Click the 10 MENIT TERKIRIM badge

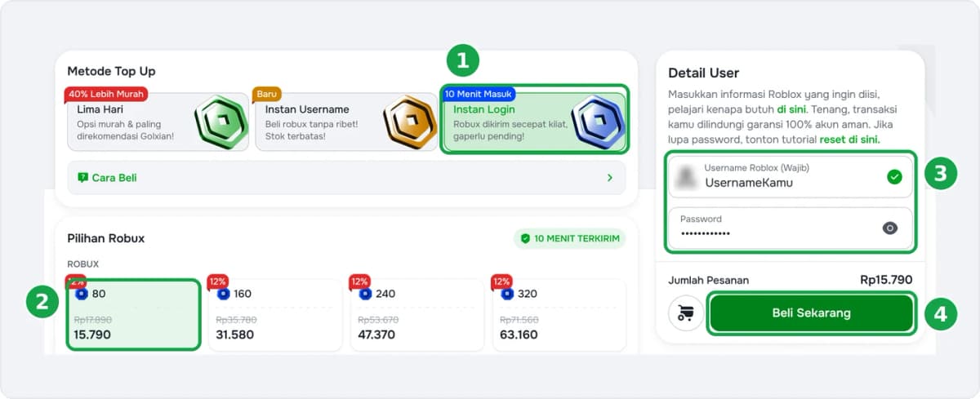point(569,238)
